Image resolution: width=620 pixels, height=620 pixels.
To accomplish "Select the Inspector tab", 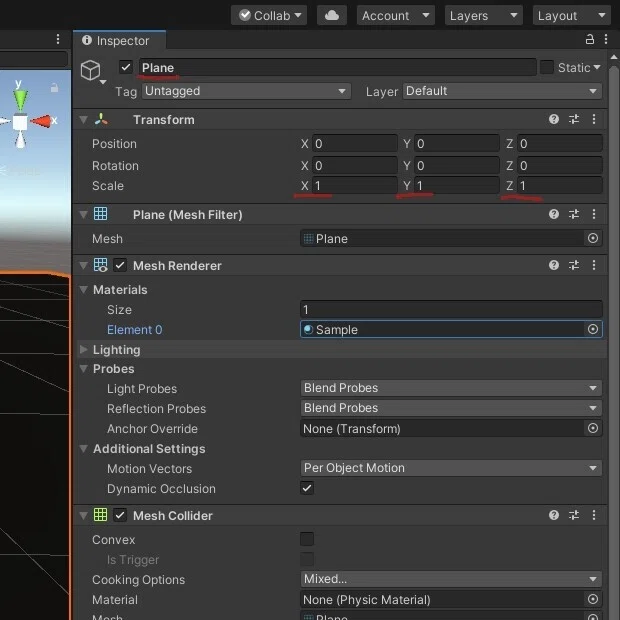I will (119, 40).
